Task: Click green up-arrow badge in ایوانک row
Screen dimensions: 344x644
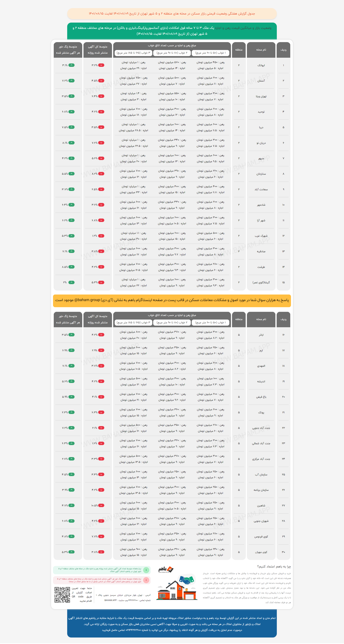Action: [71, 65]
